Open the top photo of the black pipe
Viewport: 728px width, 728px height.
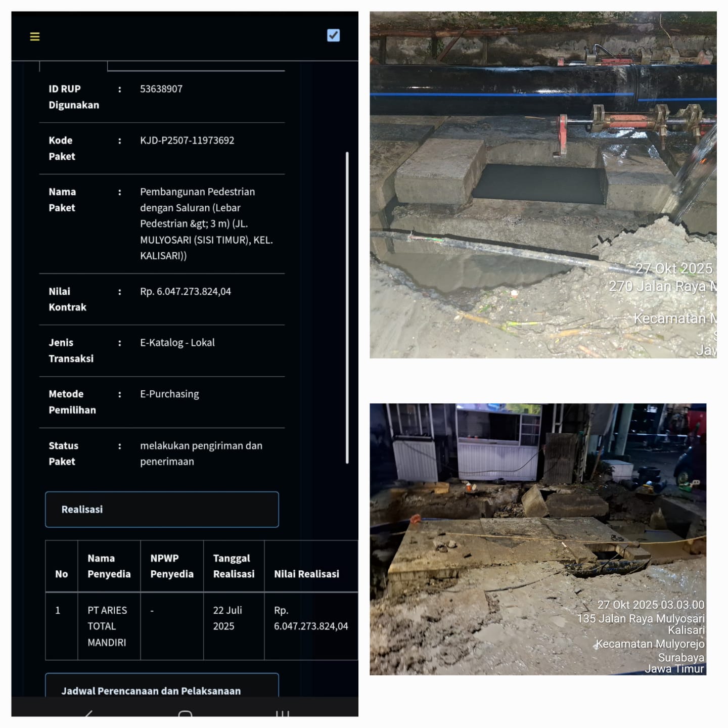tap(543, 185)
